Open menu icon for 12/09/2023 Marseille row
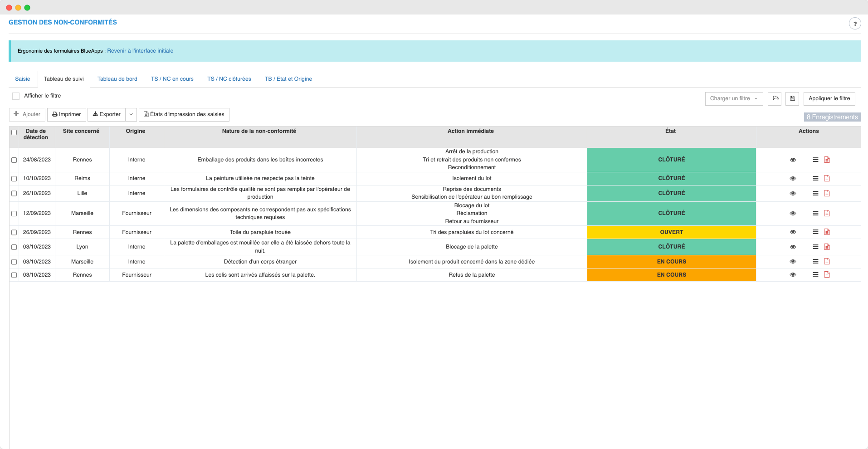 tap(815, 213)
